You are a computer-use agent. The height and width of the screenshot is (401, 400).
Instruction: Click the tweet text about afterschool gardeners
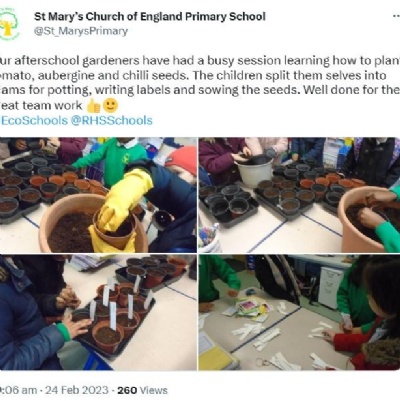click(x=200, y=83)
